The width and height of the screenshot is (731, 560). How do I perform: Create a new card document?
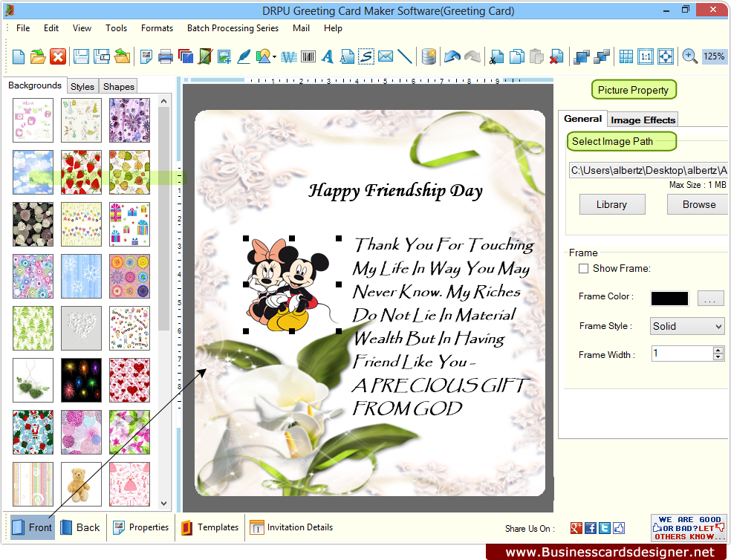coord(18,57)
